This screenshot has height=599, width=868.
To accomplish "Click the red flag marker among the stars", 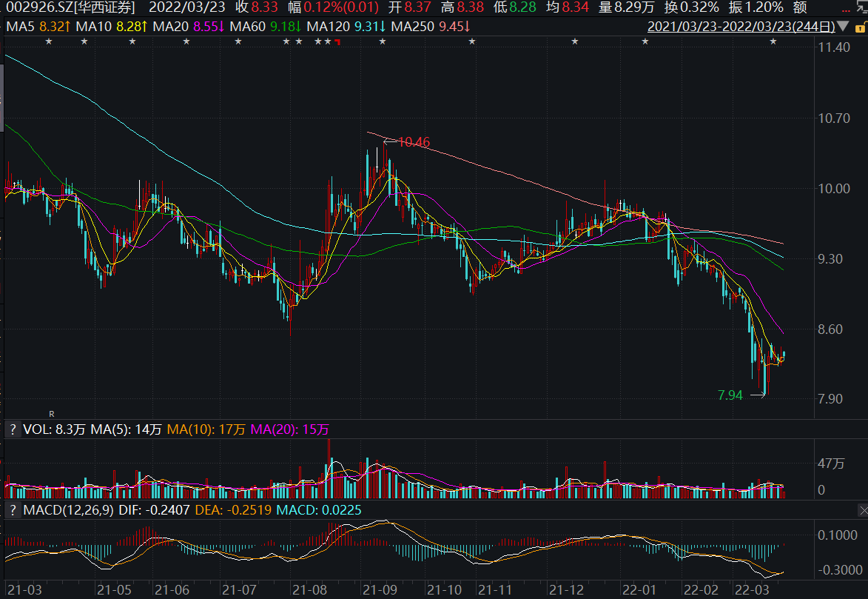I will click(337, 42).
